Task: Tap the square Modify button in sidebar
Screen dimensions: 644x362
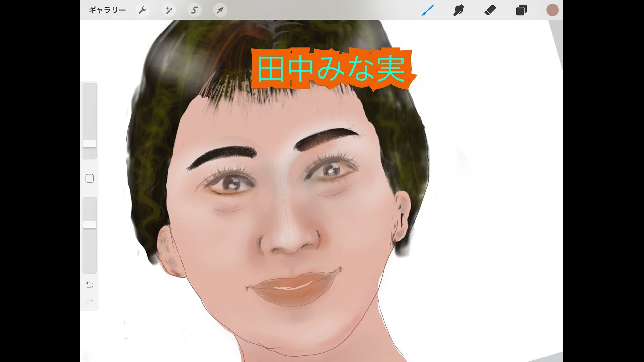Action: point(90,178)
